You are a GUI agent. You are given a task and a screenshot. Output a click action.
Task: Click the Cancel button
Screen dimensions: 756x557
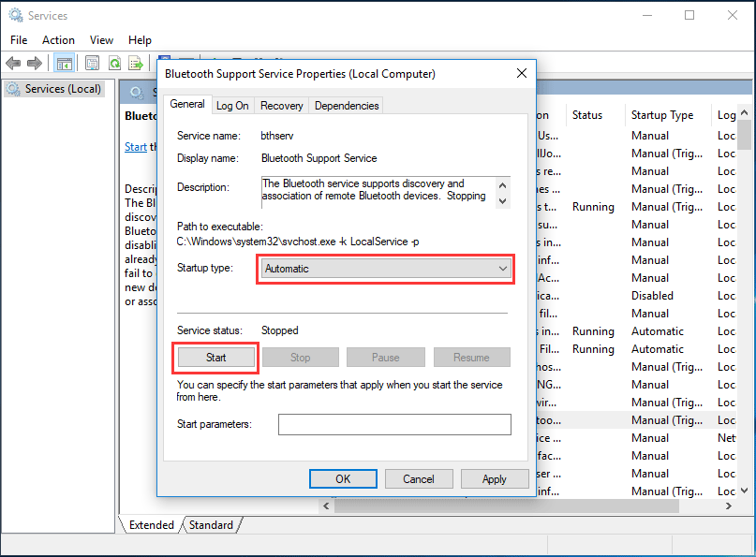pos(419,479)
